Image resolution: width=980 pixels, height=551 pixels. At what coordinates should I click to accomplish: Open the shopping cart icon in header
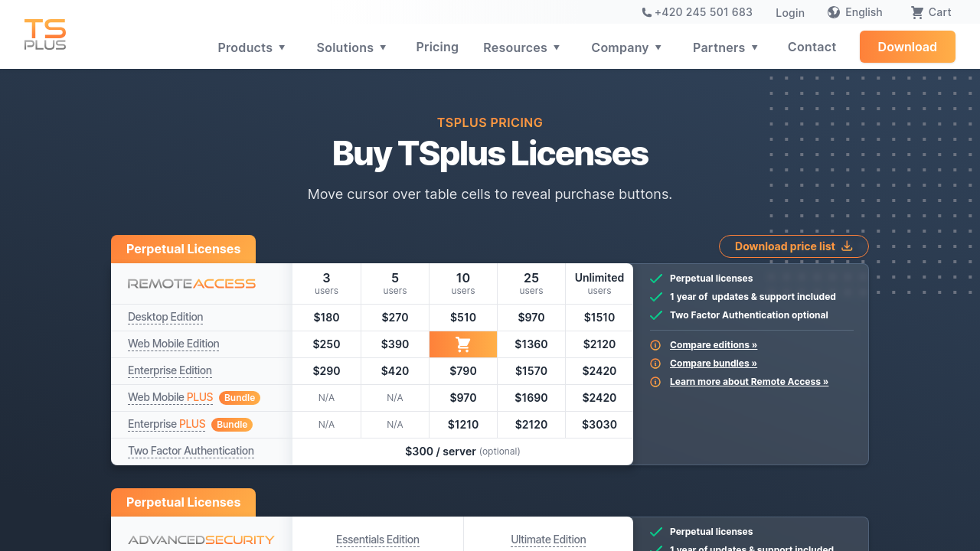tap(916, 12)
